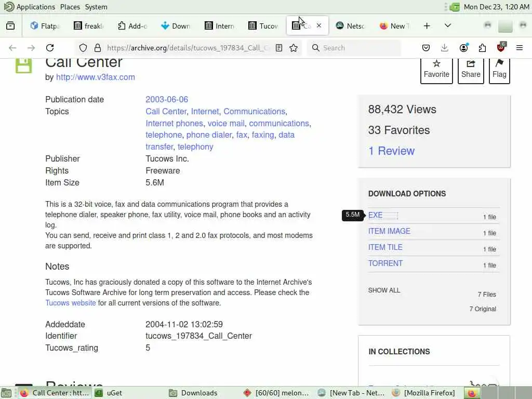
Task: Click the Firefox icon at bottom-right panel
Action: 472,393
